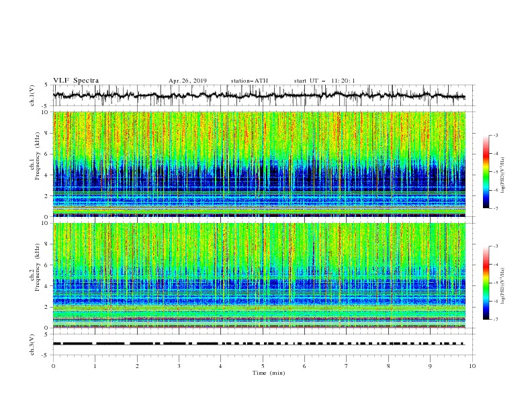This screenshot has height=411, width=532.
Task: Click time axis tick label "2"
Action: [137, 366]
